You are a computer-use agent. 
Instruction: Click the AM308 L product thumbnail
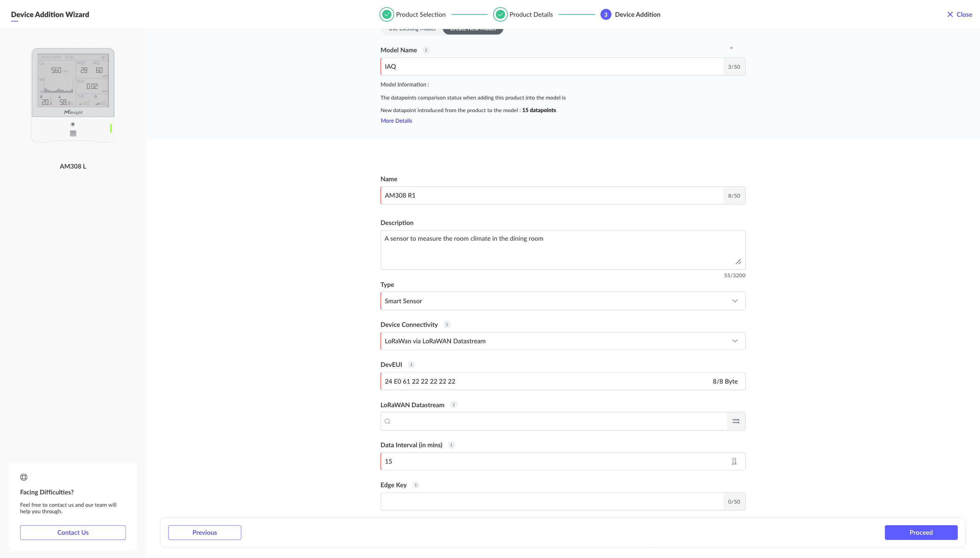(x=73, y=95)
